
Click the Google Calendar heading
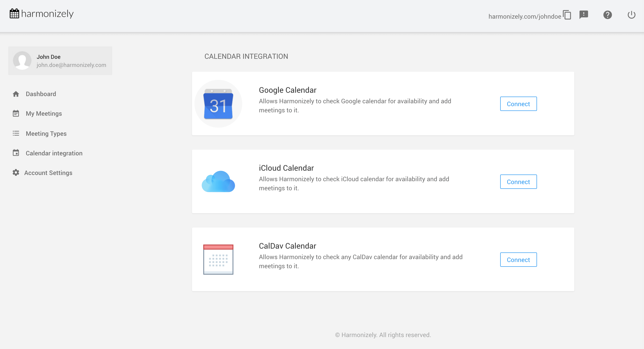[x=288, y=90]
